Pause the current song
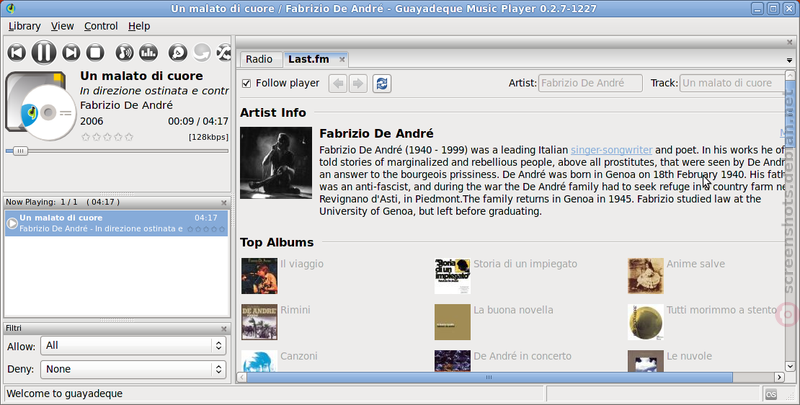Screen dimensions: 800x405 [x=44, y=53]
